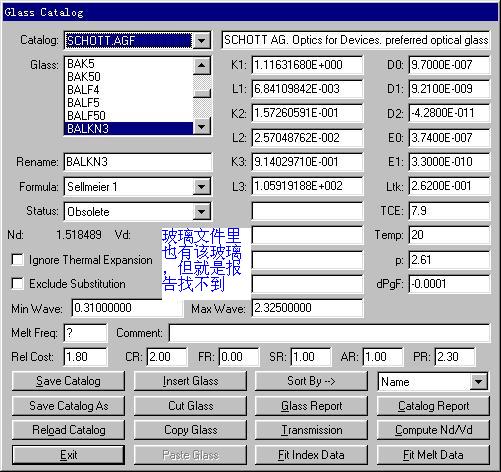Select BALF5 in glass list
Viewport: 501px width, 472px height.
tap(129, 103)
